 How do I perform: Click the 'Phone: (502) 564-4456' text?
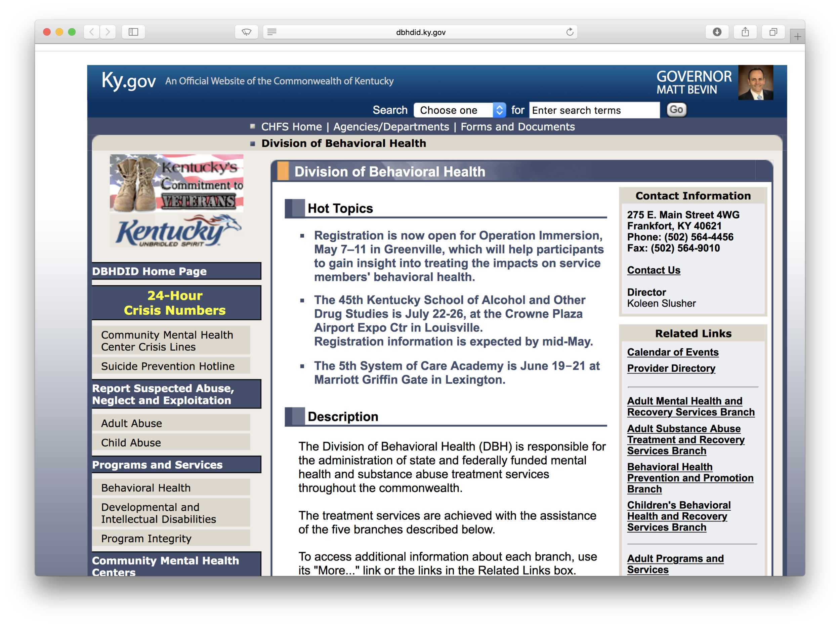(x=680, y=237)
